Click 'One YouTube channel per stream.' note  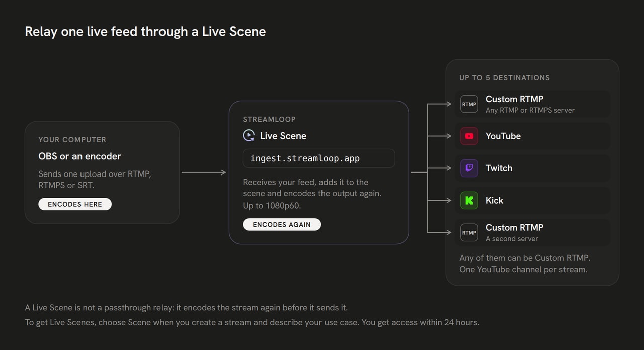pos(523,269)
